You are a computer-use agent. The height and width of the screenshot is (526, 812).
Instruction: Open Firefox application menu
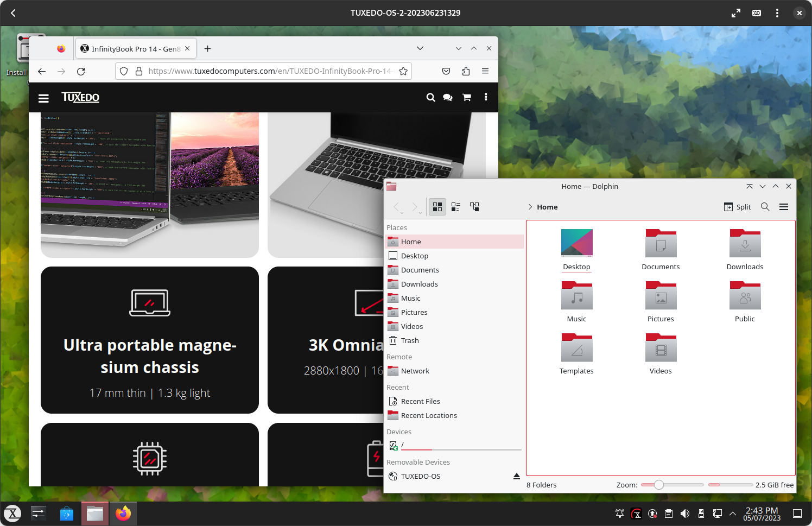coord(485,71)
